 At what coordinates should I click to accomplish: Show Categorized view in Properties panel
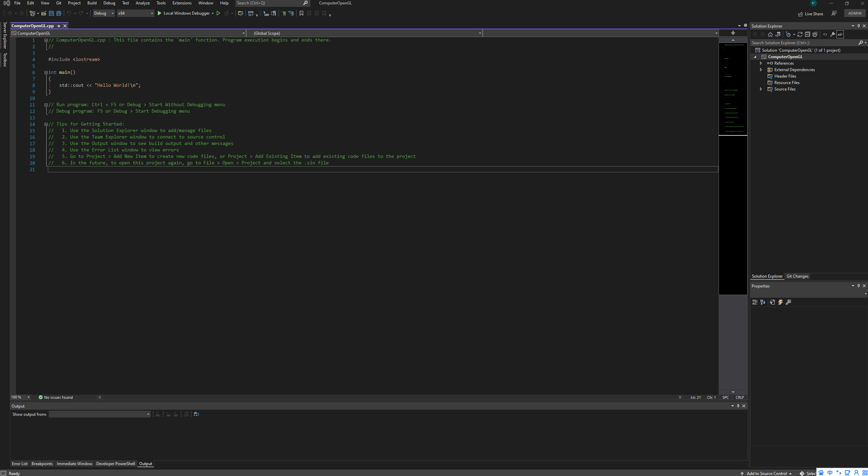click(755, 302)
